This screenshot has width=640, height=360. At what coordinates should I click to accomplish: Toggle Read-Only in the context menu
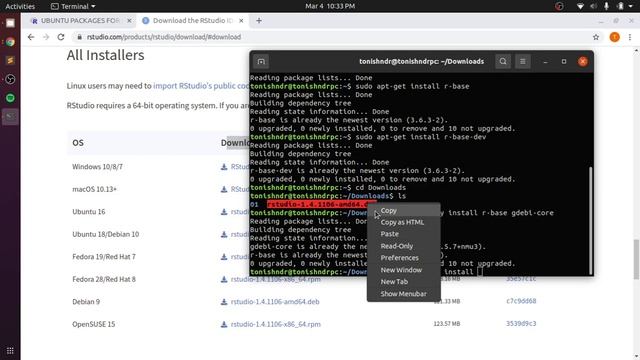pyautogui.click(x=397, y=246)
